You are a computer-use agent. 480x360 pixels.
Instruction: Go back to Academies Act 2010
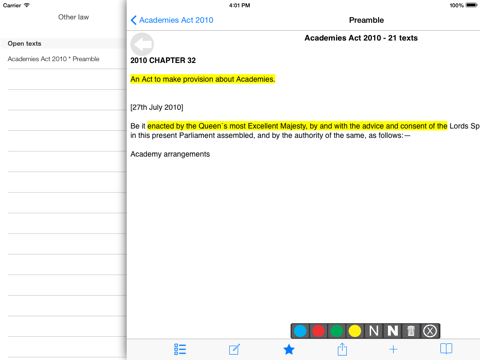click(x=172, y=20)
